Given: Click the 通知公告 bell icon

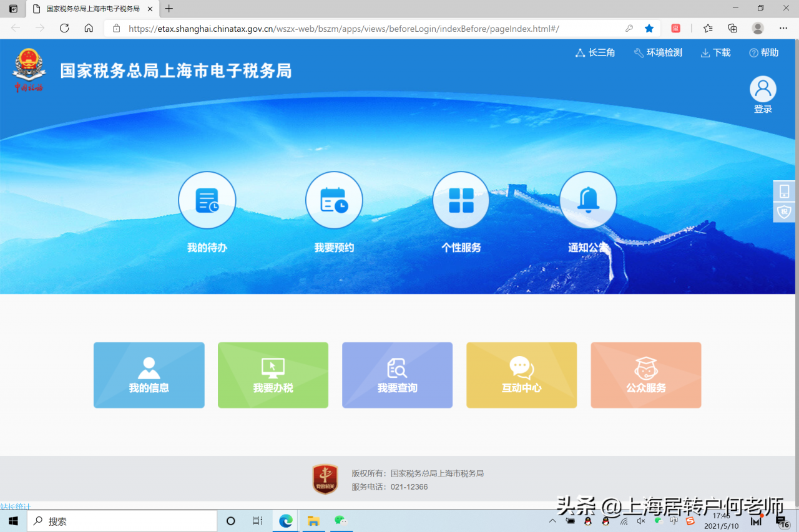Looking at the screenshot, I should [587, 200].
